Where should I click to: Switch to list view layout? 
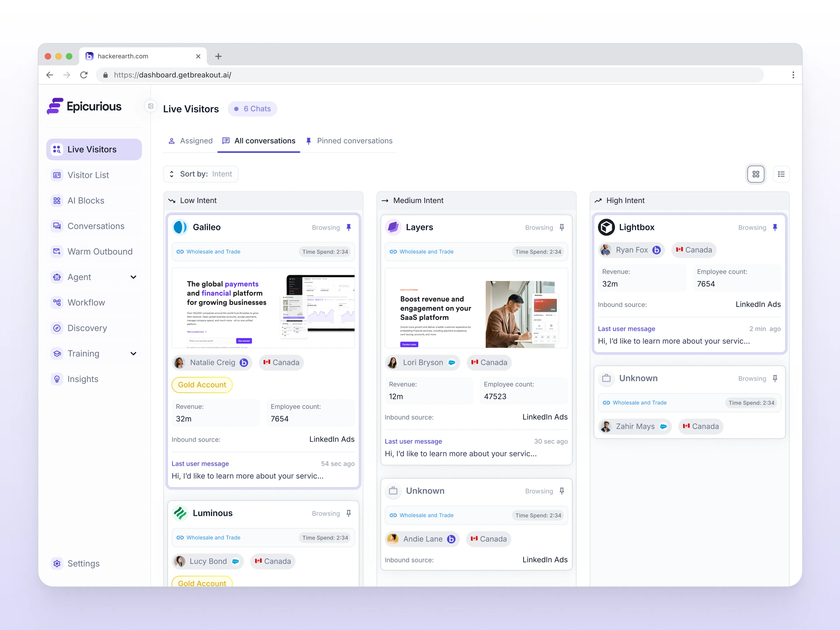point(781,174)
